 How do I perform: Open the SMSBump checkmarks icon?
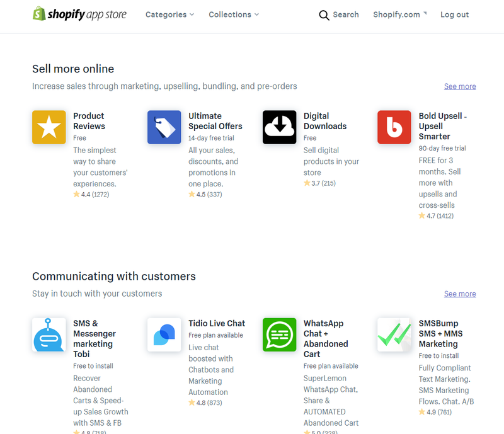(x=394, y=334)
